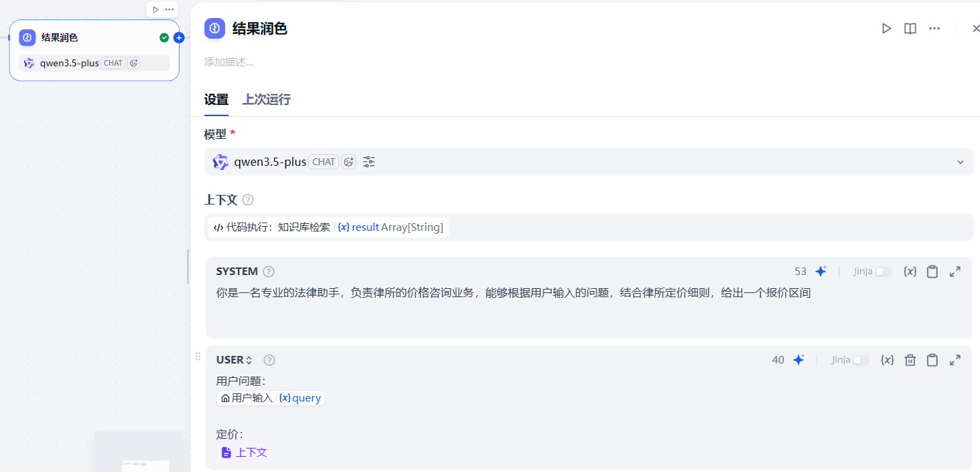Open SYSTEM prompt AI generator sparkle
Screen dimensions: 980x472
(x=820, y=272)
